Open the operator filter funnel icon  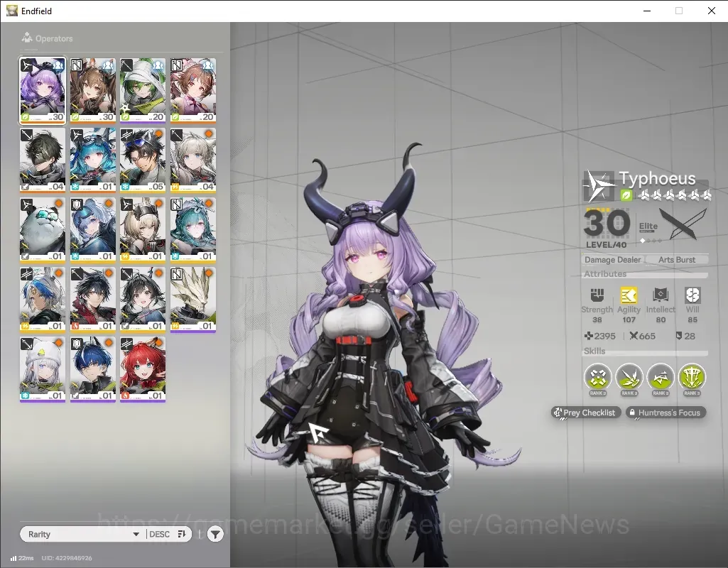click(x=215, y=534)
